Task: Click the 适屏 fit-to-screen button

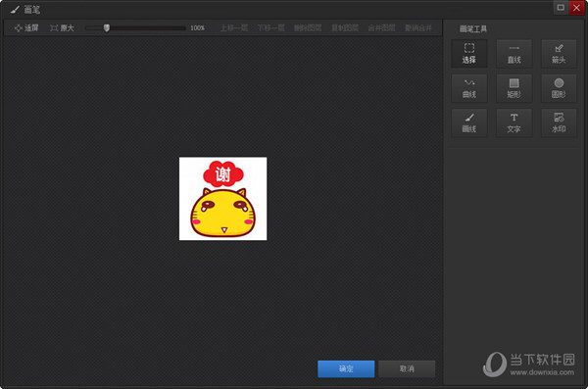Action: [26, 28]
